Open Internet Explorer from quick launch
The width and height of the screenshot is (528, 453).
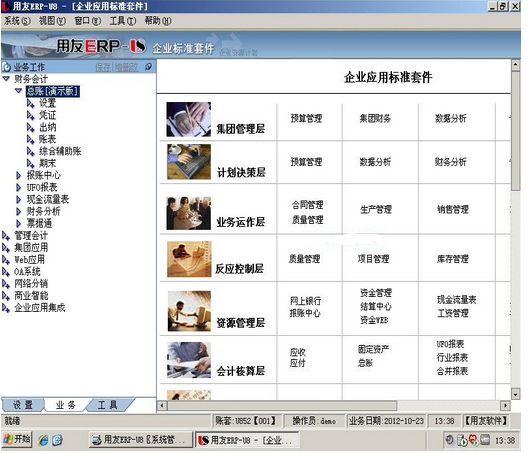43,440
